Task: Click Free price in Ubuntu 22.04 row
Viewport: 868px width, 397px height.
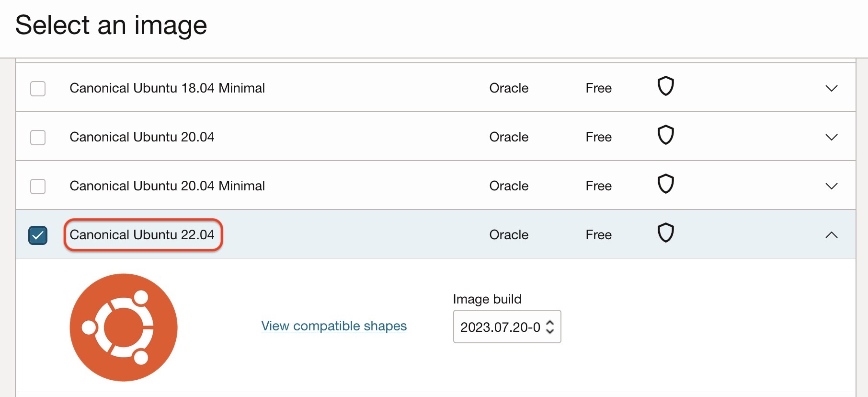Action: [x=598, y=235]
